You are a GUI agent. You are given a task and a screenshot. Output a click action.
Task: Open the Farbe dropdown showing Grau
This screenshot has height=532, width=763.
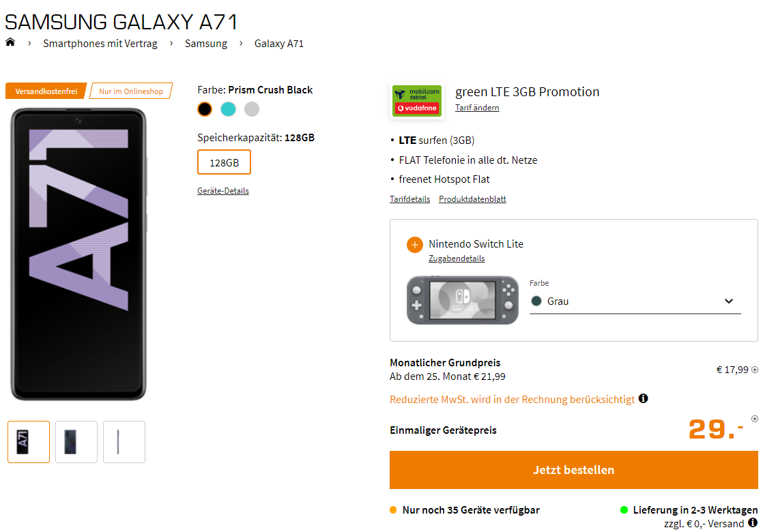(635, 301)
